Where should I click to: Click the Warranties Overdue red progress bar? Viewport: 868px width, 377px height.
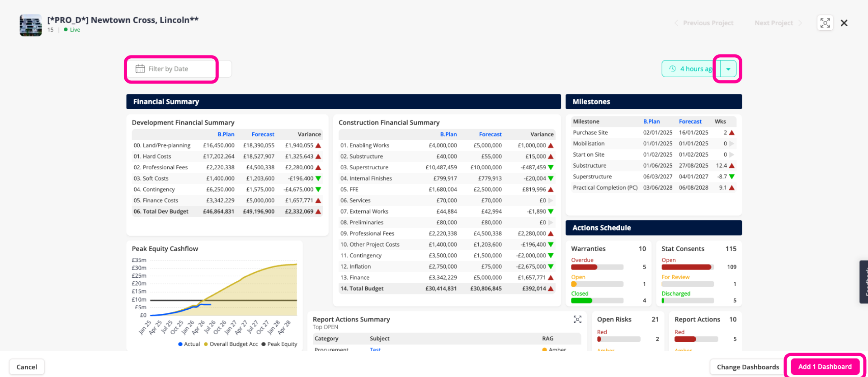584,267
